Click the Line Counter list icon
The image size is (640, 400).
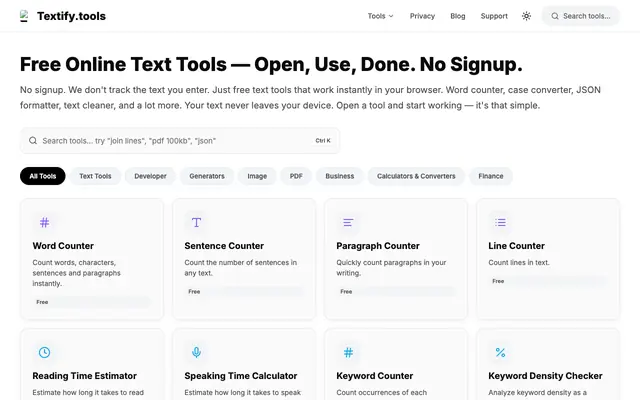[x=500, y=222]
